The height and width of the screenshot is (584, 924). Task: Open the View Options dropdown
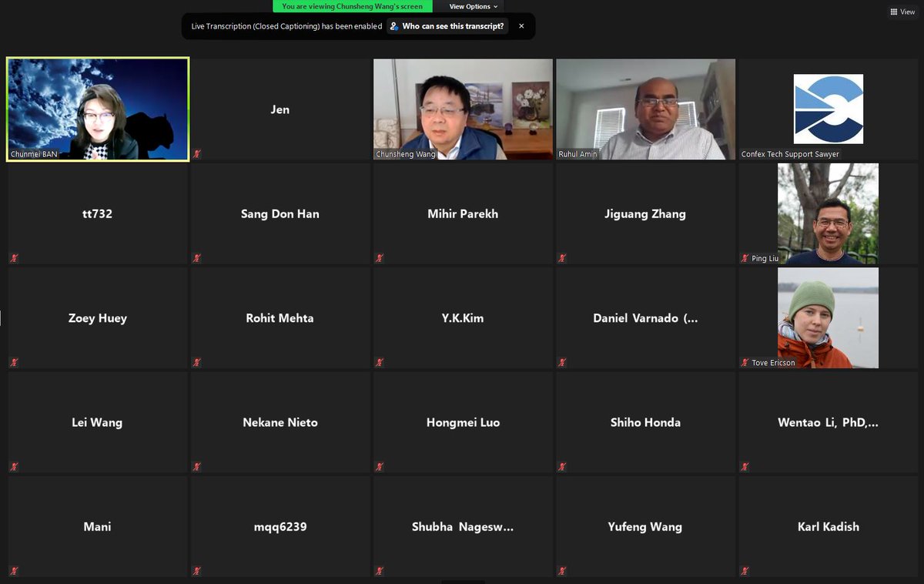[473, 6]
